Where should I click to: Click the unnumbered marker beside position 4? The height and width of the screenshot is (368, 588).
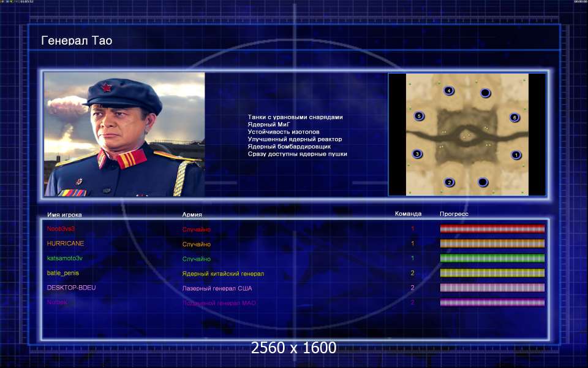click(x=485, y=93)
